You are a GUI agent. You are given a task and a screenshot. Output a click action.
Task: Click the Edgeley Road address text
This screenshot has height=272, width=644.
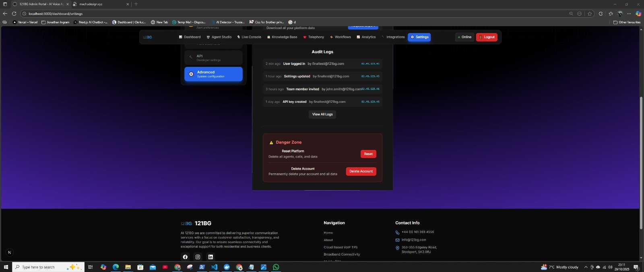tap(419, 249)
